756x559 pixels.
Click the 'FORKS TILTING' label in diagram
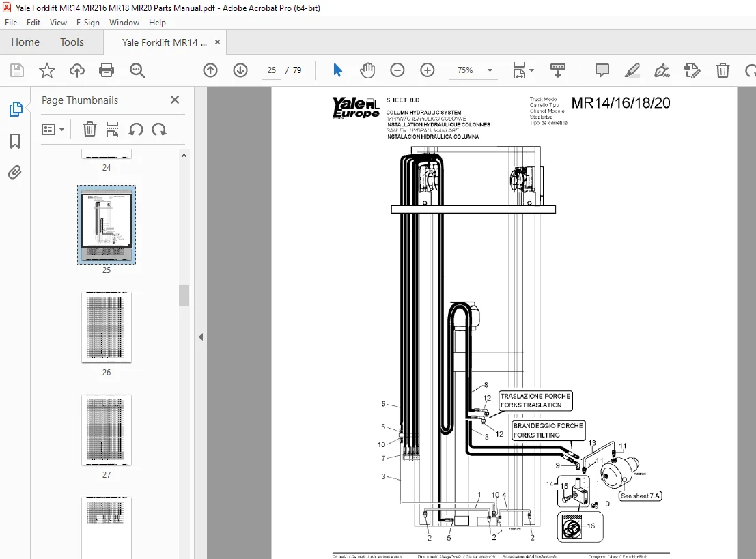click(536, 435)
